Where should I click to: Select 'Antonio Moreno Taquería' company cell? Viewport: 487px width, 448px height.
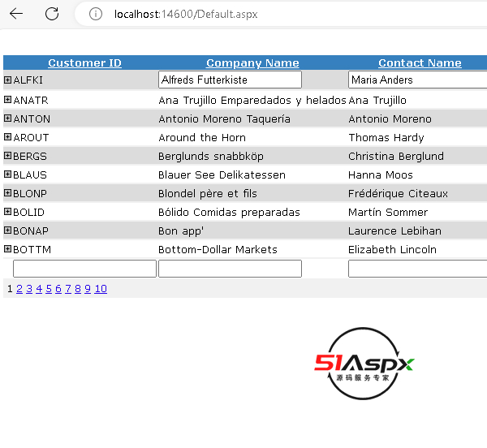tap(224, 119)
